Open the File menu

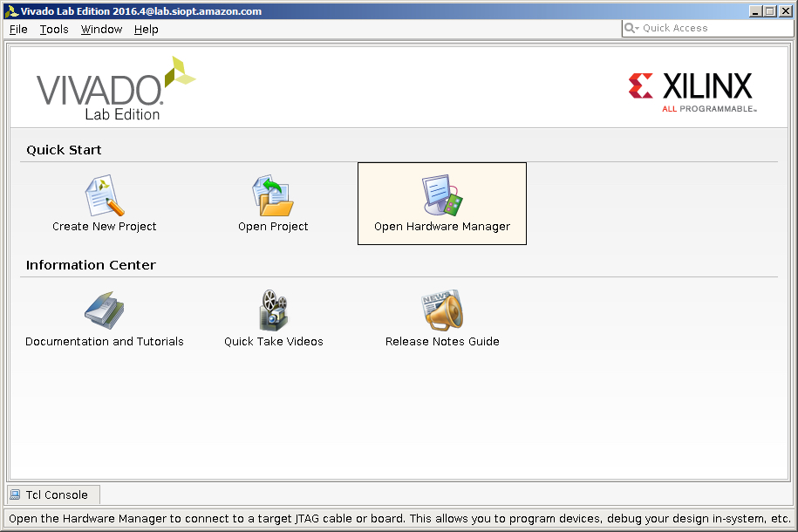coord(18,30)
